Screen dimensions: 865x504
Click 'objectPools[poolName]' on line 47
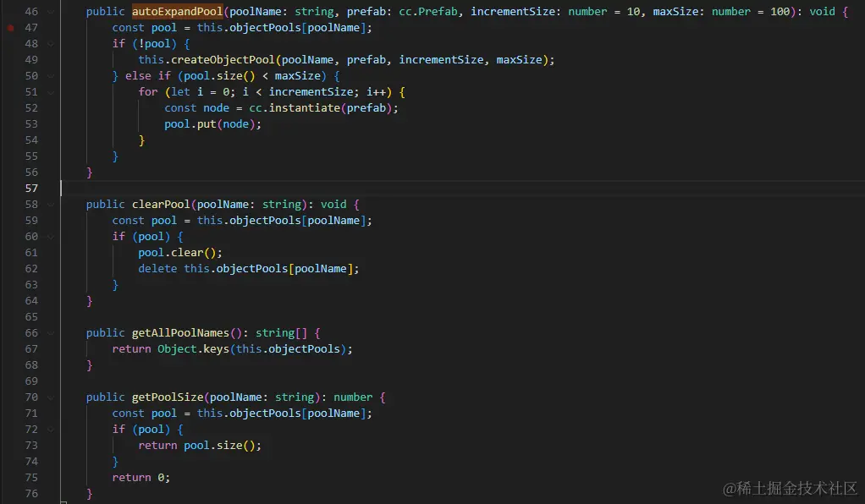(297, 28)
